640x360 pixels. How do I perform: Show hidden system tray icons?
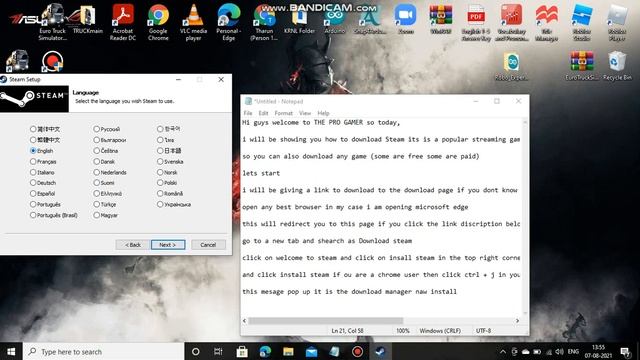point(502,351)
